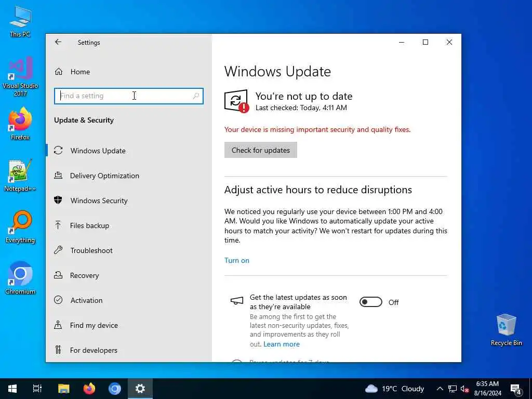This screenshot has width=532, height=399.
Task: Open Troubleshoot settings
Action: click(x=129, y=250)
